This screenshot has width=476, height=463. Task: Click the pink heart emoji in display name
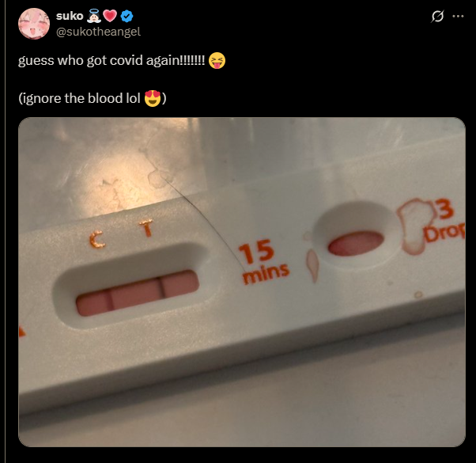click(x=110, y=16)
